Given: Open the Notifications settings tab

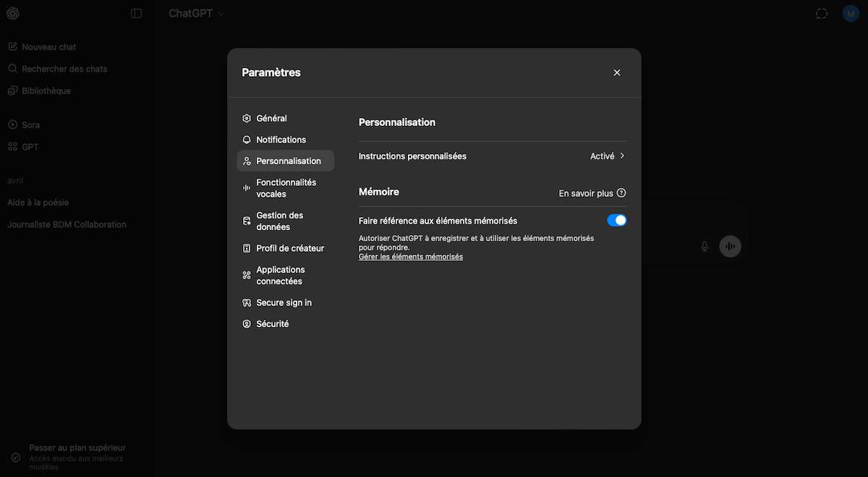Looking at the screenshot, I should tap(285, 140).
